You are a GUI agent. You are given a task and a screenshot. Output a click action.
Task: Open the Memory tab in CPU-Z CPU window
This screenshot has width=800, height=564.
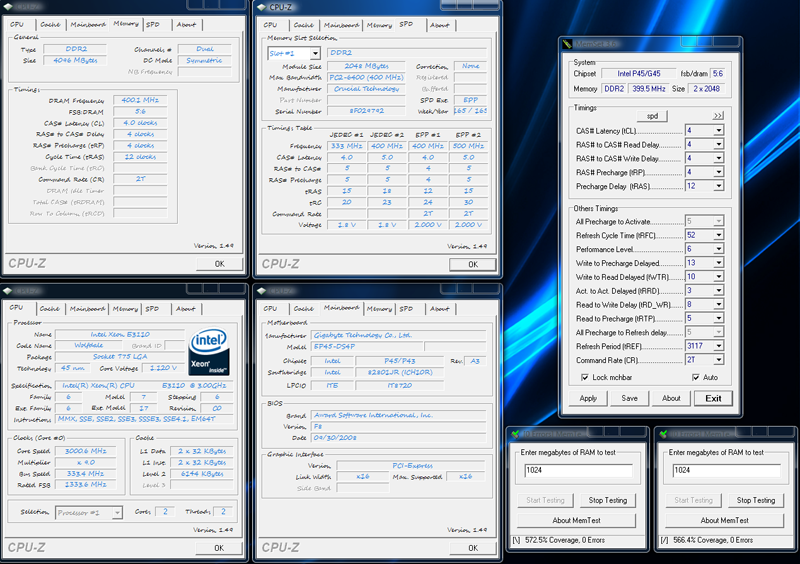click(x=125, y=309)
